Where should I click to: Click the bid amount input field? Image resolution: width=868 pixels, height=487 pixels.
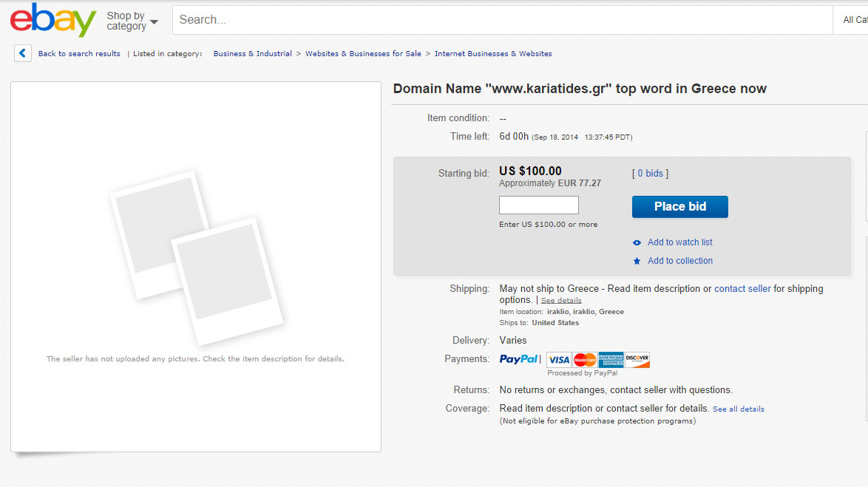coord(539,205)
